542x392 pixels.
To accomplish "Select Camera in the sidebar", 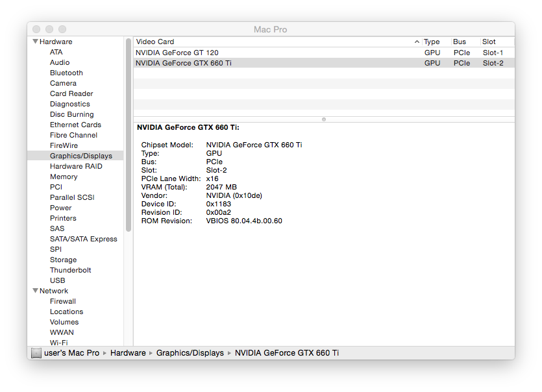I will tap(63, 83).
